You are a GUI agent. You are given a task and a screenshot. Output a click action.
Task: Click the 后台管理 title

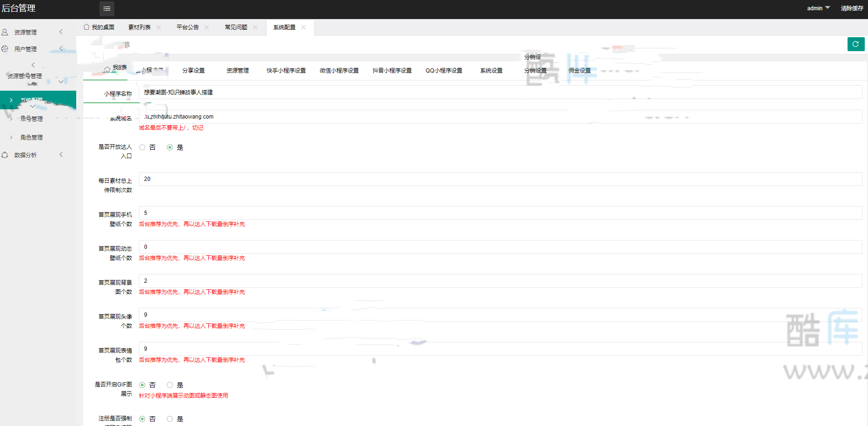click(19, 8)
